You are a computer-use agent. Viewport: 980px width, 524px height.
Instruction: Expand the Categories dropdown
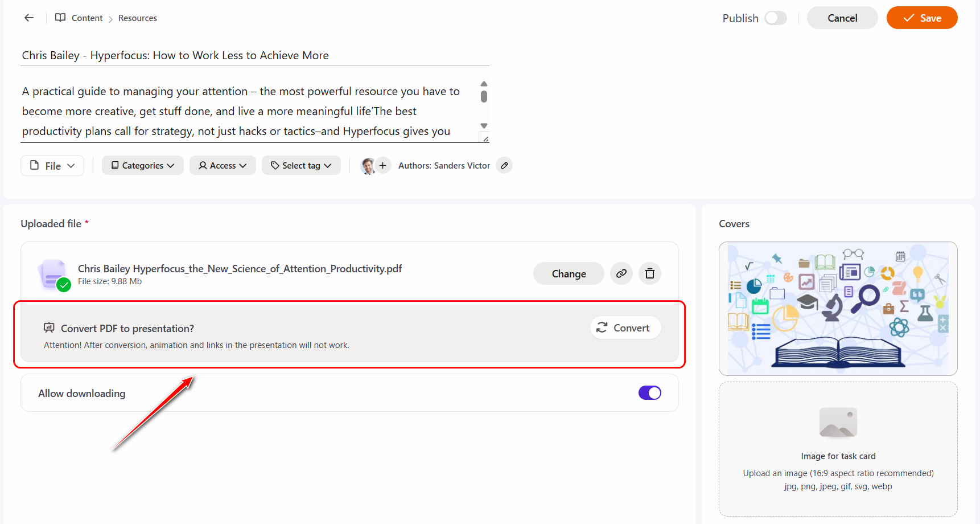tap(143, 165)
